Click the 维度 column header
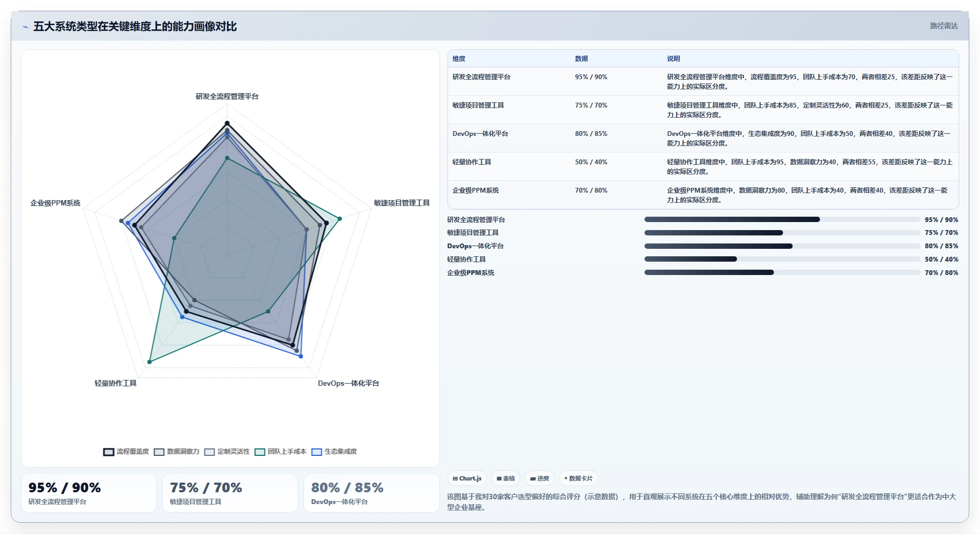This screenshot has width=980, height=534. pos(459,59)
